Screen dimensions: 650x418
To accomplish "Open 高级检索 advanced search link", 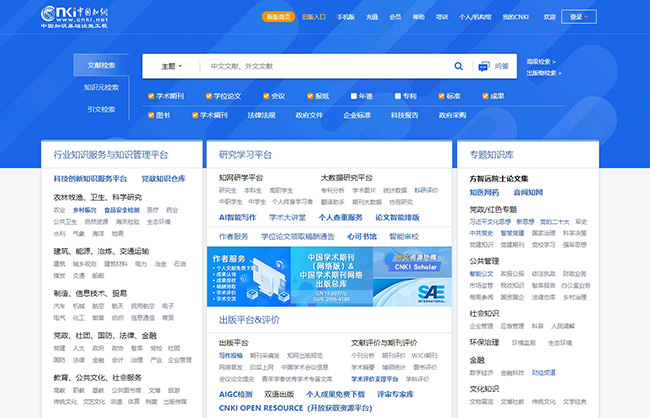I will [541, 62].
